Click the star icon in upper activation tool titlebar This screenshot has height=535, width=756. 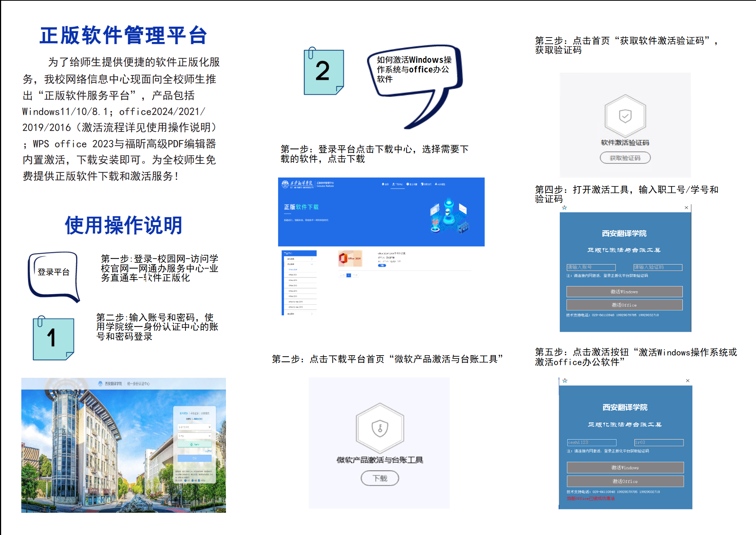[x=564, y=208]
